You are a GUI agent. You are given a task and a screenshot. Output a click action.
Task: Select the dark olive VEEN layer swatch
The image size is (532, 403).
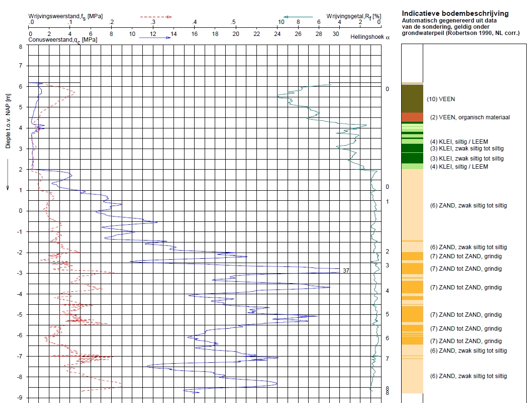(412, 99)
